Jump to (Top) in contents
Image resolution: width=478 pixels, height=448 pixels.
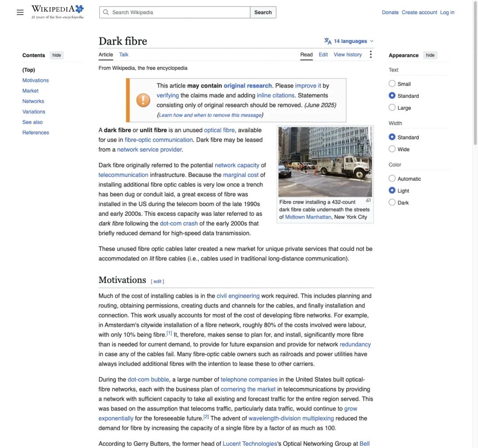tap(29, 70)
